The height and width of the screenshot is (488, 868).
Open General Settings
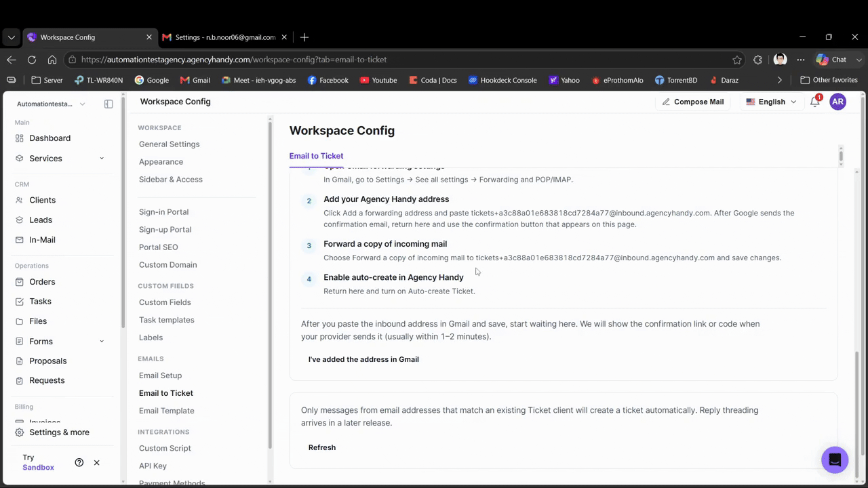click(x=170, y=144)
